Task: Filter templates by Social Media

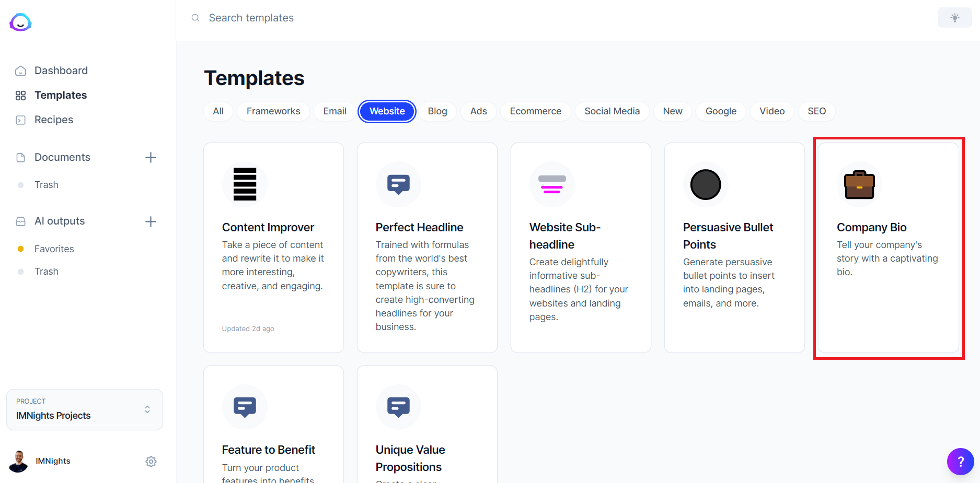Action: [x=612, y=111]
